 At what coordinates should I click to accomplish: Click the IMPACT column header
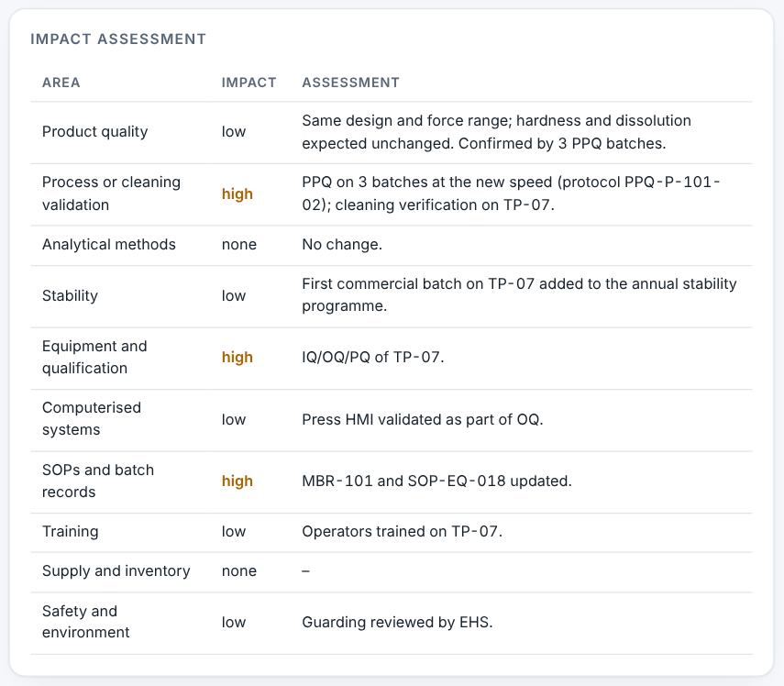pos(249,83)
